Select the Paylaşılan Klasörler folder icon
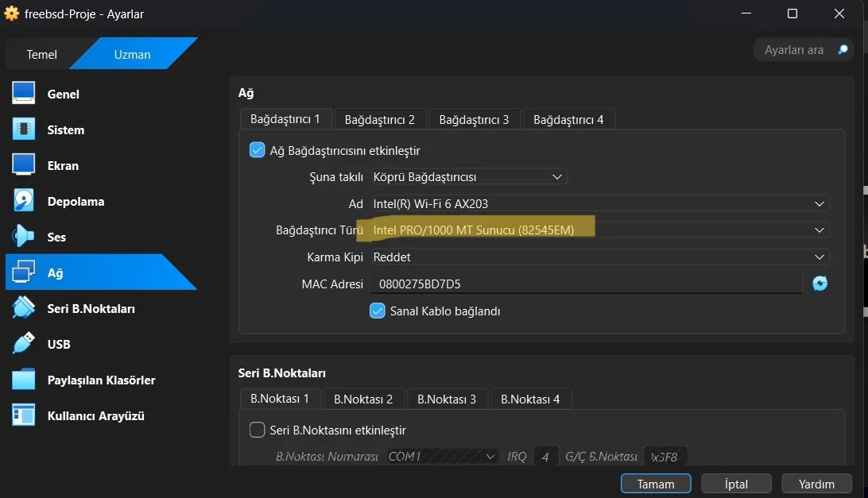This screenshot has width=868, height=498. pos(24,380)
